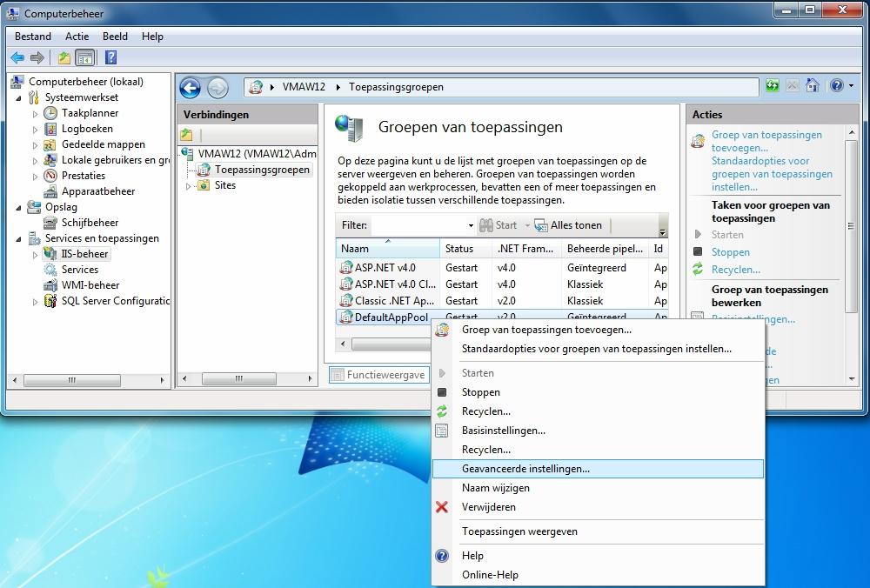
Task: Open the Filter dropdown arrow
Action: (471, 226)
